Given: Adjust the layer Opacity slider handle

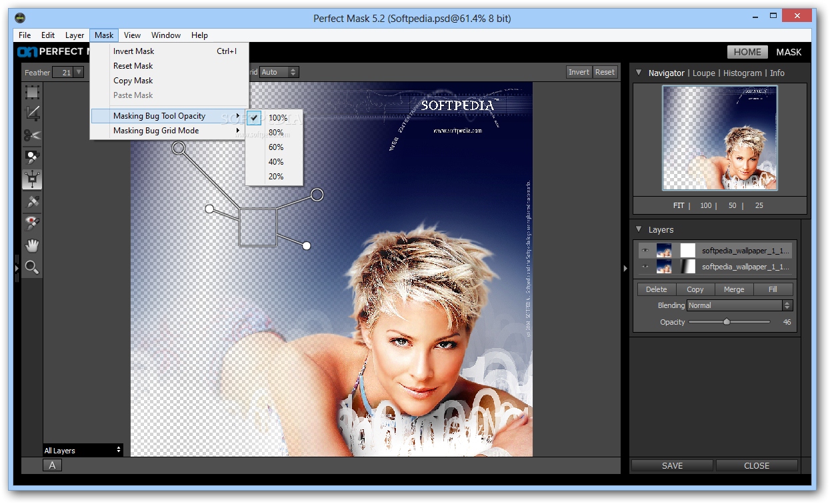Looking at the screenshot, I should point(727,322).
